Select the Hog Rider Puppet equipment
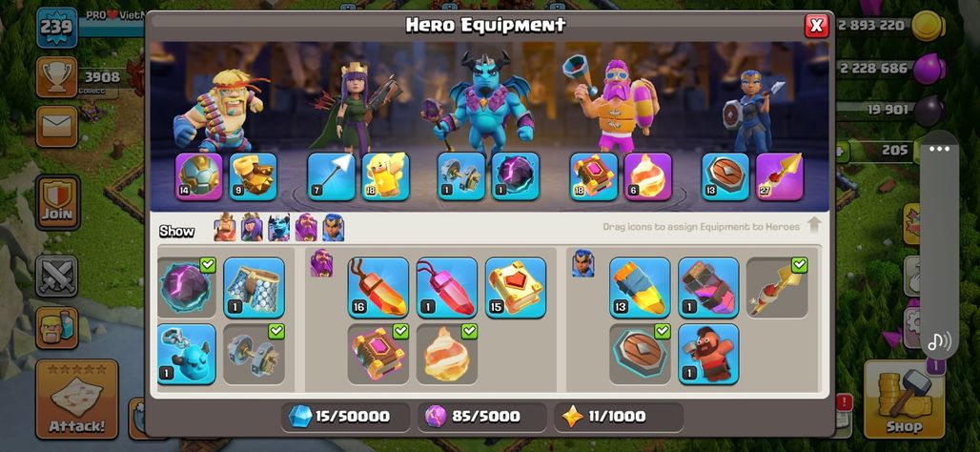Screen dimensions: 980x452 pyautogui.click(x=708, y=354)
